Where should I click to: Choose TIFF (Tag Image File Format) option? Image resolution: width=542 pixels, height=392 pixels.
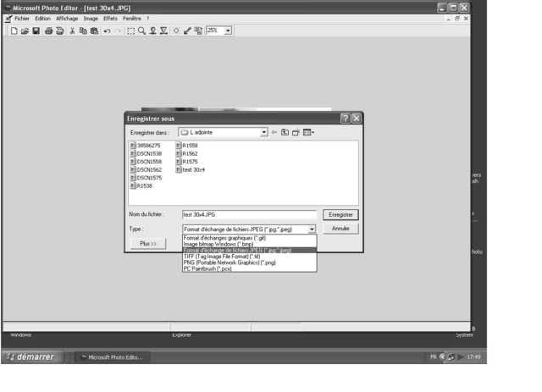pos(249,257)
